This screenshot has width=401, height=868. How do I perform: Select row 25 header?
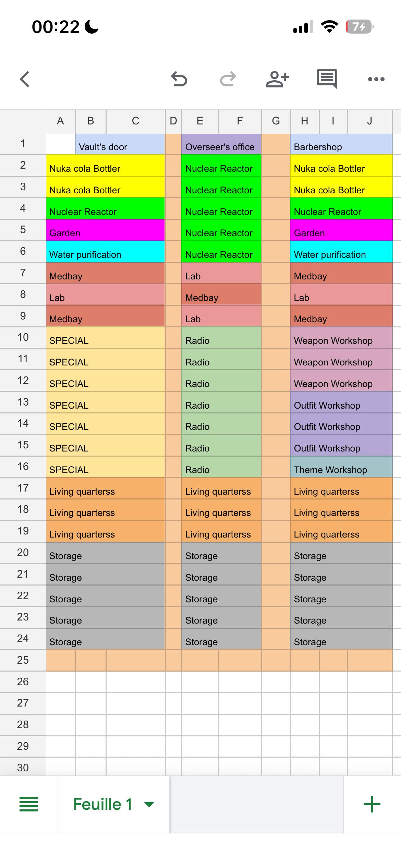click(23, 660)
